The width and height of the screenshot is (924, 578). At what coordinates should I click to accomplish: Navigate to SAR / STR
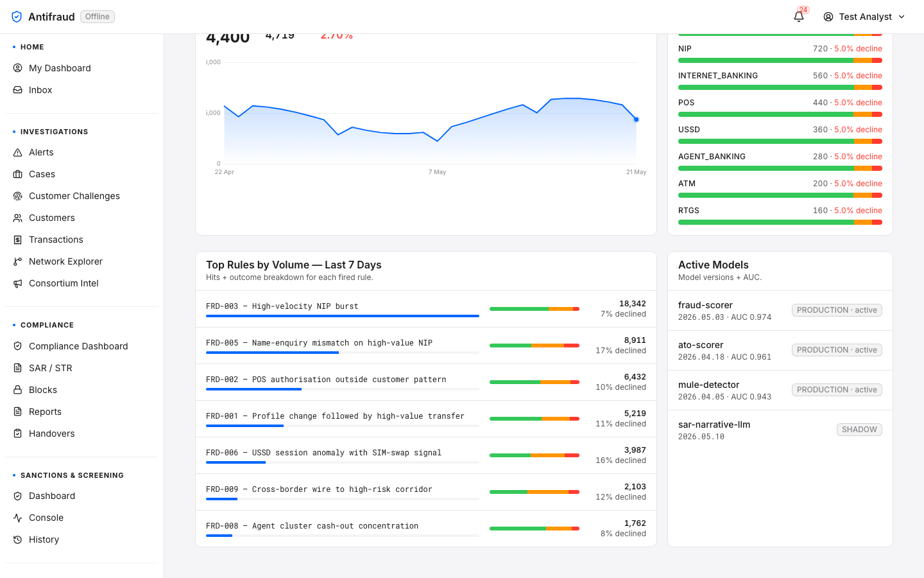coord(81,368)
